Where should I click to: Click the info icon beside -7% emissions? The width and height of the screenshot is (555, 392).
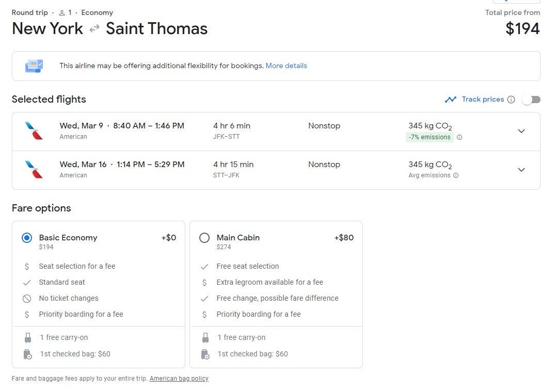459,137
